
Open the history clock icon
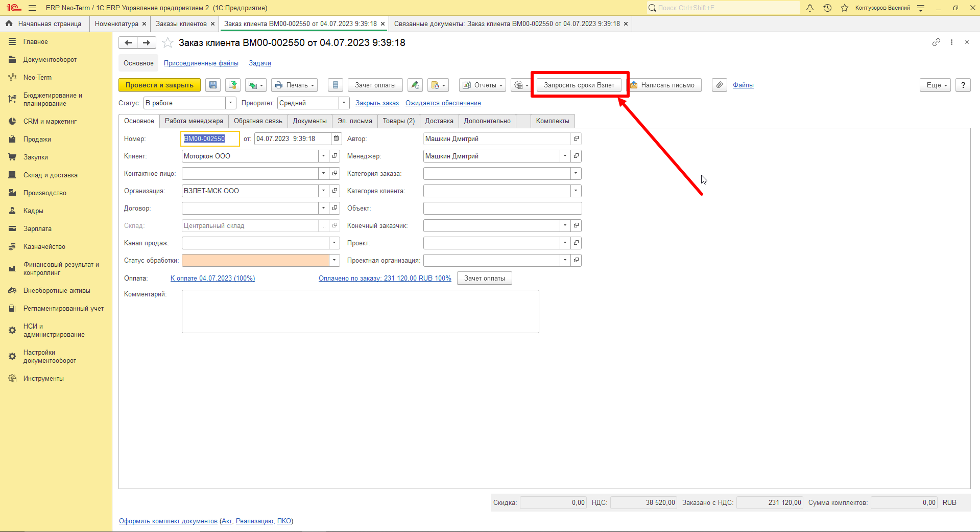pyautogui.click(x=827, y=8)
